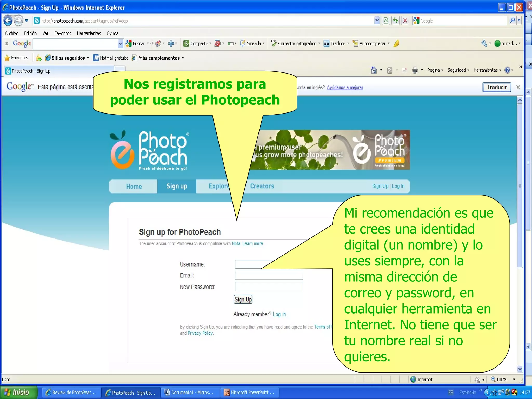
Task: Open the command bar Herramientas dropdown
Action: click(x=487, y=70)
